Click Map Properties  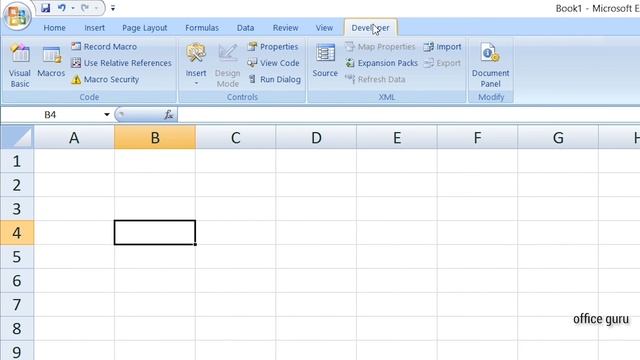pos(380,47)
